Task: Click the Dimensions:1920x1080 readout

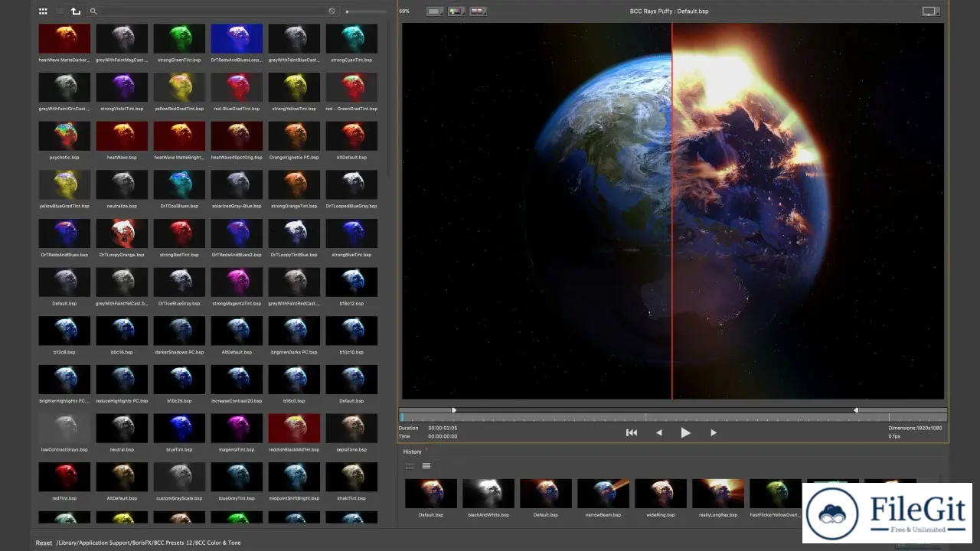Action: [916, 428]
